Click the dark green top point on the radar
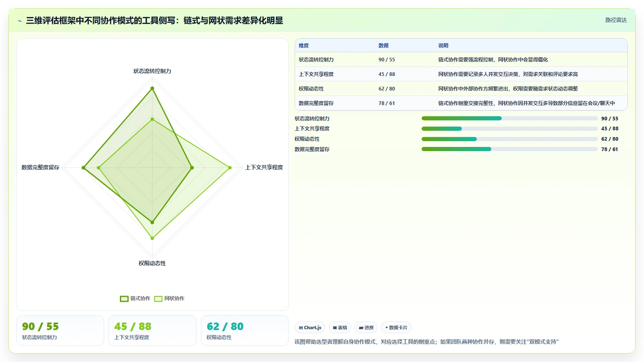The height and width of the screenshot is (362, 644). point(152,88)
